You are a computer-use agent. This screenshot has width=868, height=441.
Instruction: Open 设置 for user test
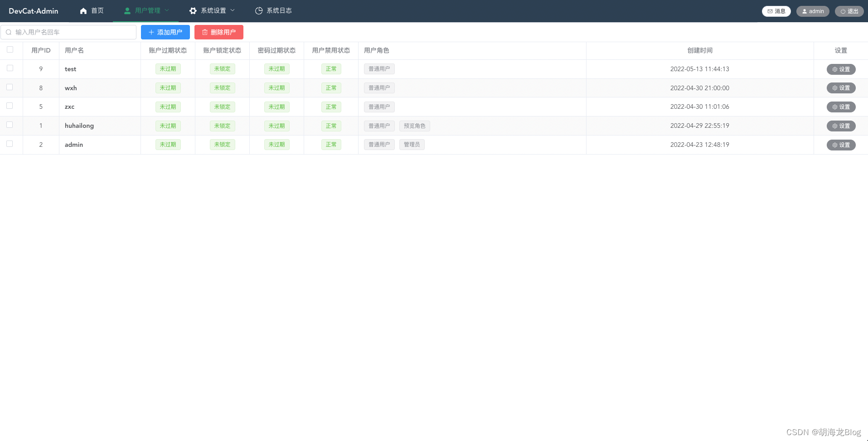coord(841,69)
